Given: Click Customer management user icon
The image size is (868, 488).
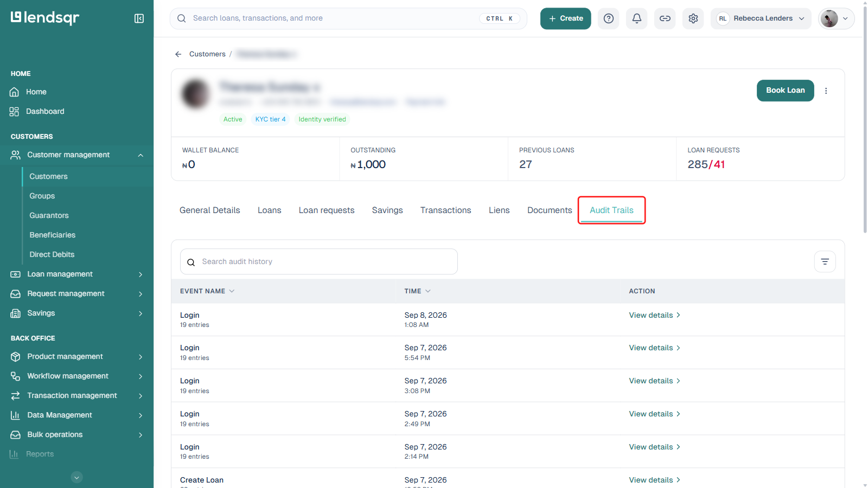Looking at the screenshot, I should [x=15, y=155].
